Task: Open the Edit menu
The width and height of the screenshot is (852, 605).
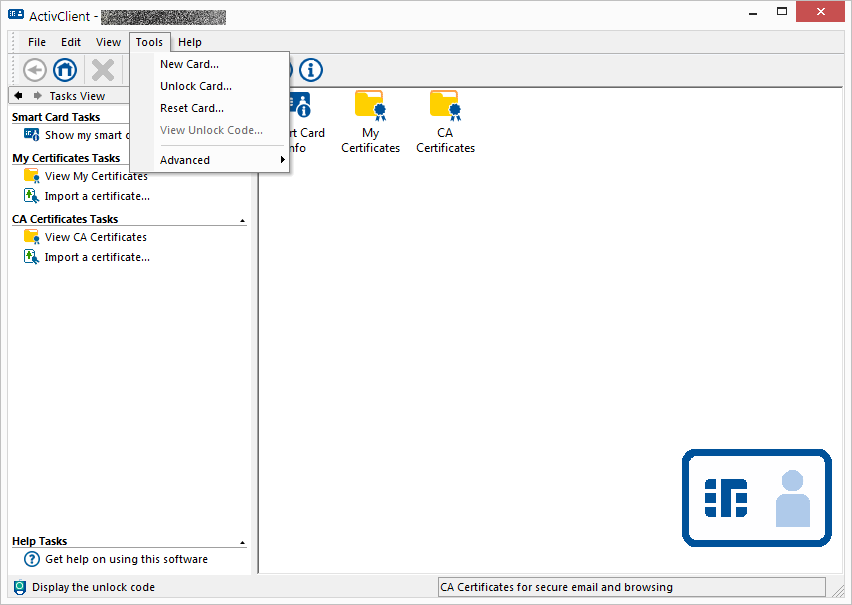Action: (71, 42)
